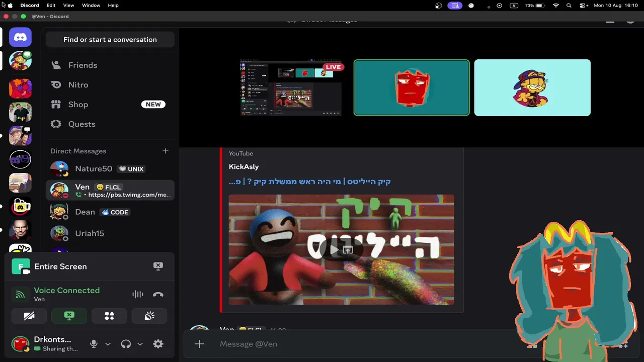
Task: Click the Find or start a conversation box
Action: tap(110, 40)
